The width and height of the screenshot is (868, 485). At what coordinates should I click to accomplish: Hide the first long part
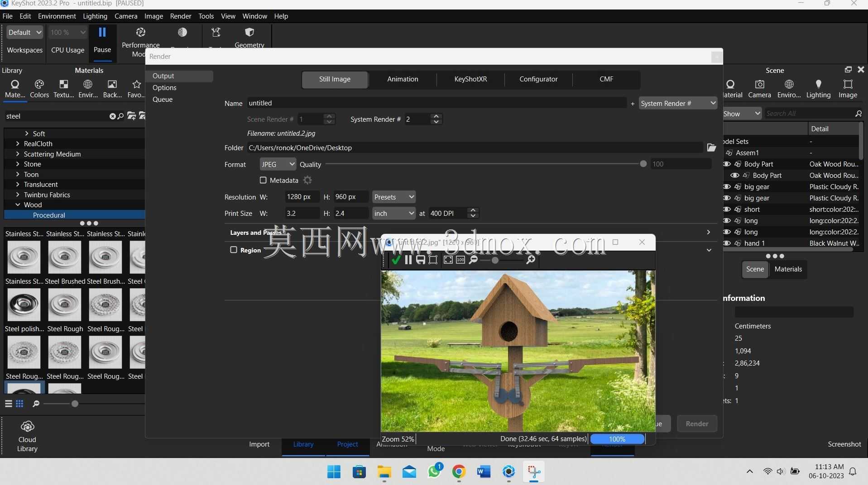727,221
